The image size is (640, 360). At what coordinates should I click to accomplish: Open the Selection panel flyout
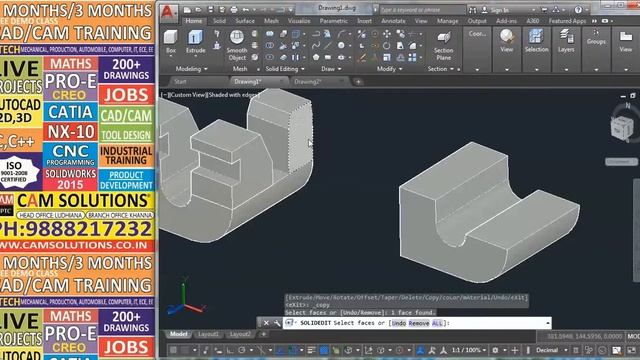click(536, 70)
